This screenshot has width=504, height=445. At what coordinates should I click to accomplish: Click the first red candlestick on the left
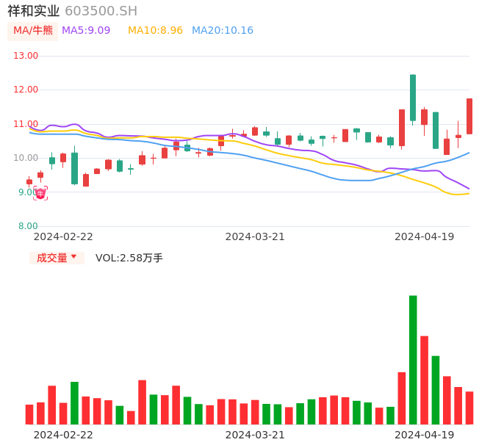[29, 181]
